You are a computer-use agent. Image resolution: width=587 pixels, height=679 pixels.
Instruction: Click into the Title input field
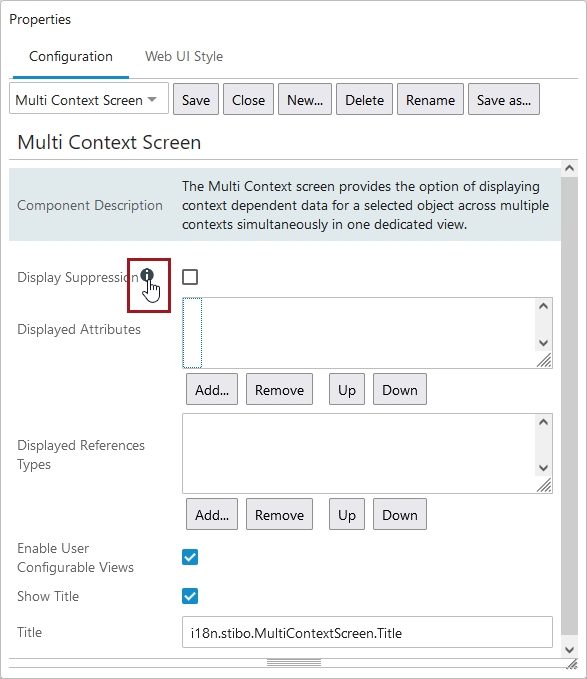(367, 632)
